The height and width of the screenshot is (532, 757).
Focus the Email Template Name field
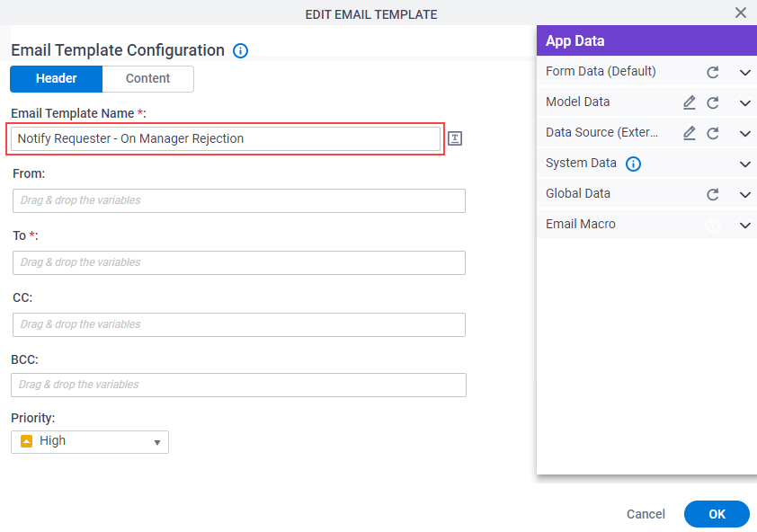click(226, 139)
